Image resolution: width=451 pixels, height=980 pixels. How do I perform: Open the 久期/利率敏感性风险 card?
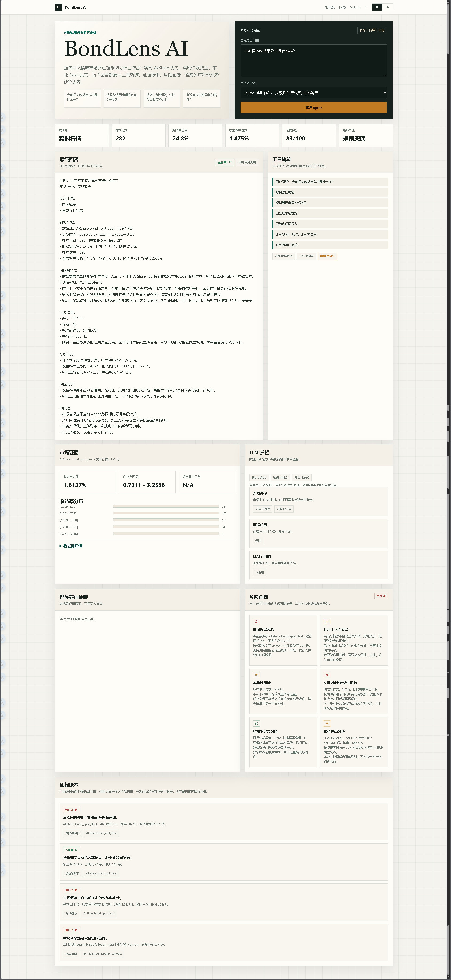tap(354, 691)
